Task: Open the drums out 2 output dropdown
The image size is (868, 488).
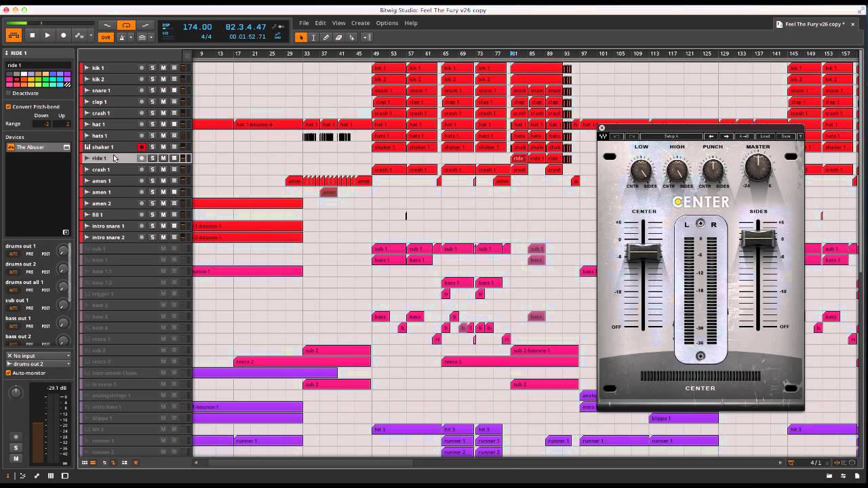Action: click(38, 364)
